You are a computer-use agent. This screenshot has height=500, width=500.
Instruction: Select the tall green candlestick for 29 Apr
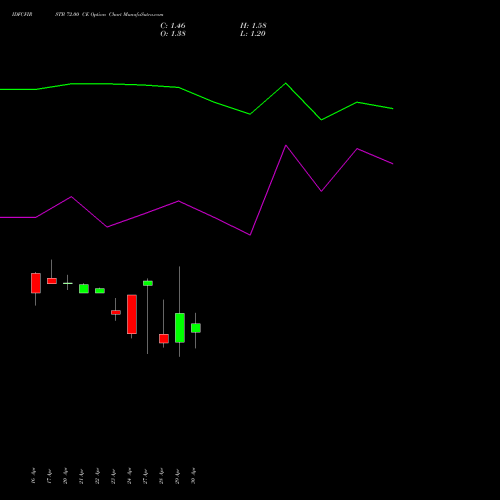pos(180,328)
